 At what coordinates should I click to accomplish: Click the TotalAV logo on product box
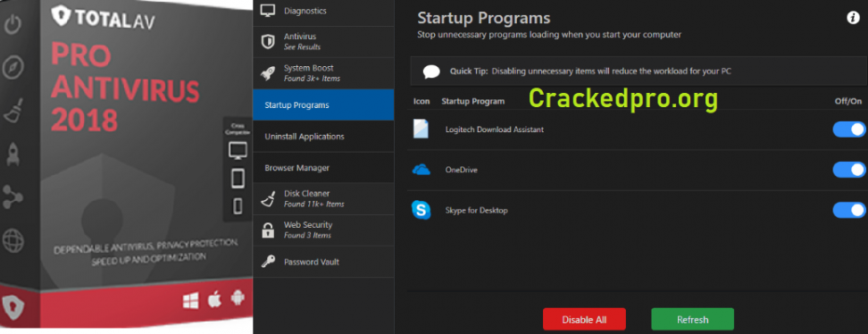[103, 17]
